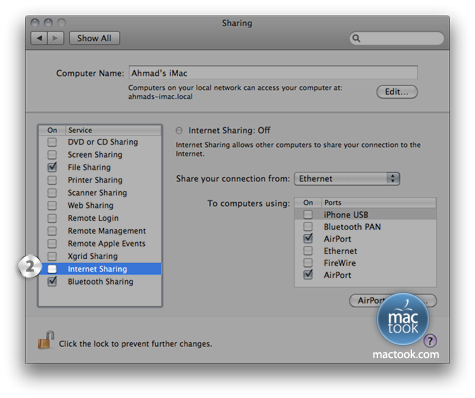Image resolution: width=475 pixels, height=398 pixels.
Task: Click the red close window button
Action: point(35,23)
